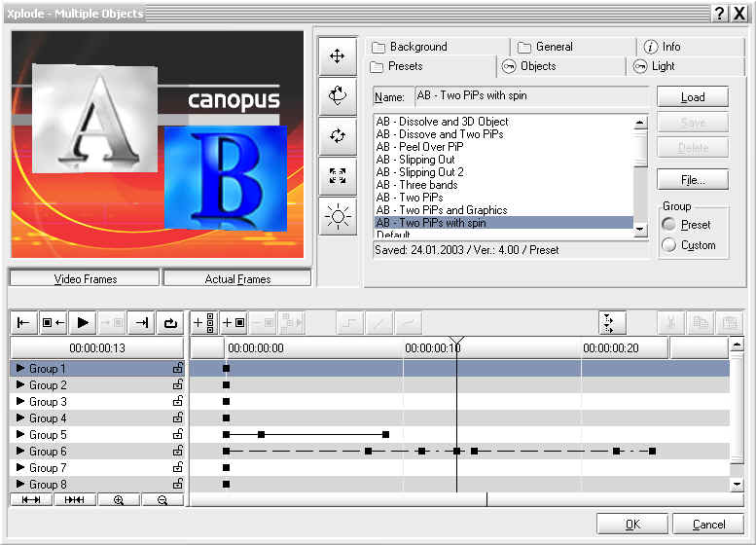Click compress timeline markers icon
Image resolution: width=756 pixels, height=545 pixels.
tap(74, 500)
